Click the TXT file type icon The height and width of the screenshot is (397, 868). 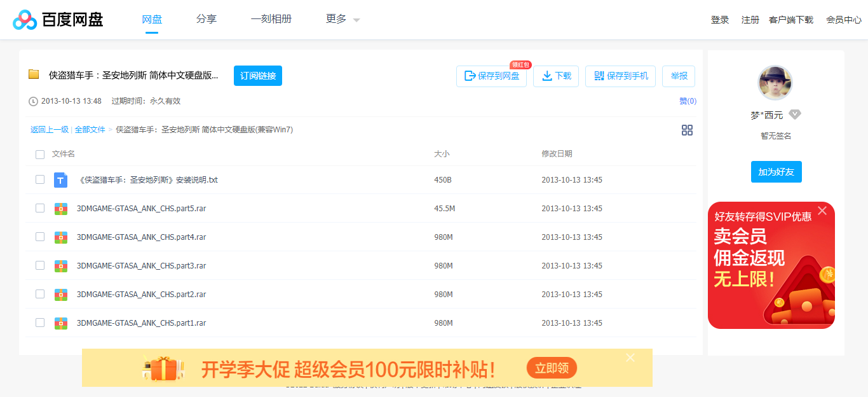60,180
